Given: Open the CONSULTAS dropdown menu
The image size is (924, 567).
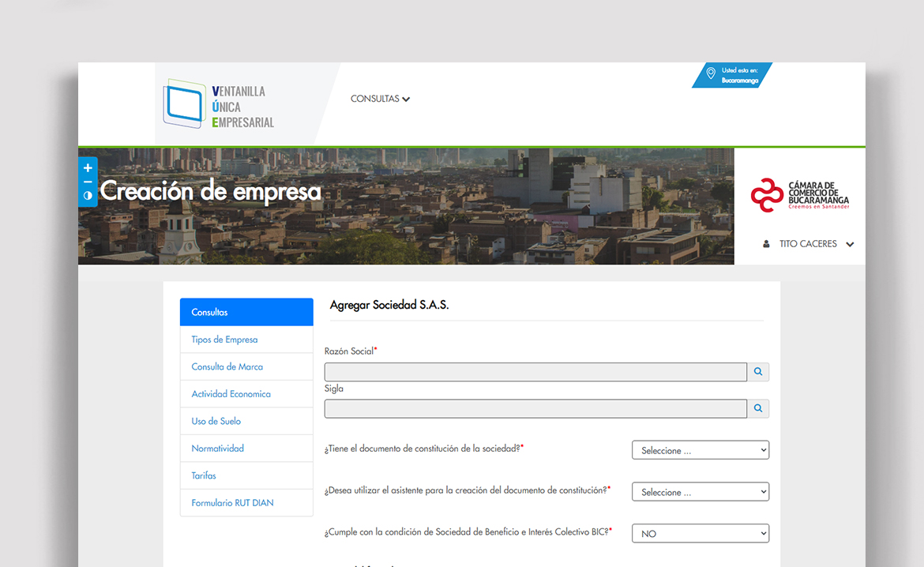Looking at the screenshot, I should click(380, 99).
